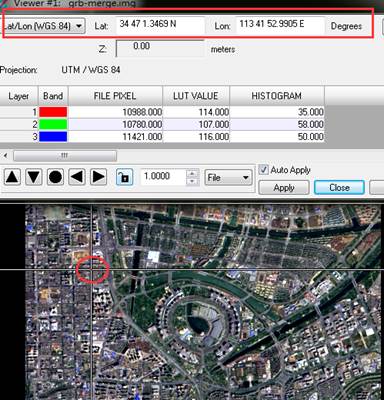This screenshot has height=400, width=384.
Task: Move cursor right with the right-arrow icon
Action: (98, 177)
